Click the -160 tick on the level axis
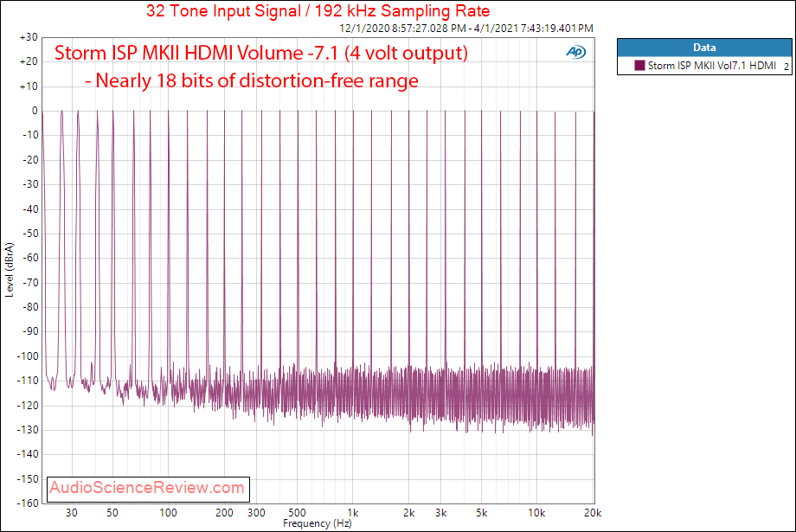The image size is (796, 532). pos(28,503)
